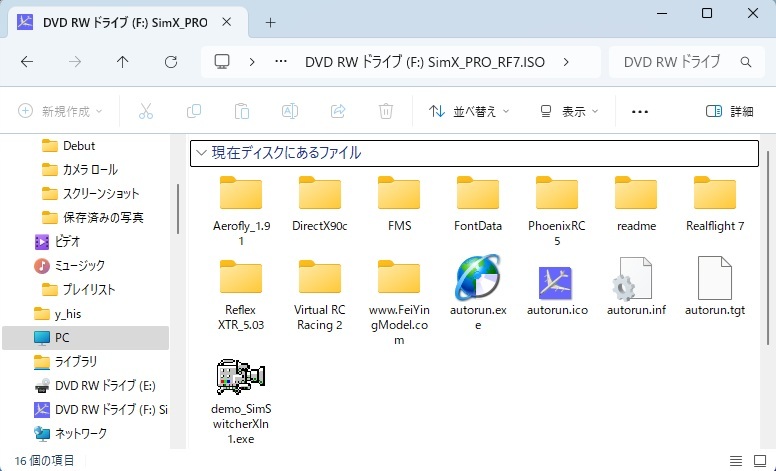Viewport: 776px width, 471px height.
Task: Collapse the 現在ディスクにあるファイル group
Action: pos(202,153)
